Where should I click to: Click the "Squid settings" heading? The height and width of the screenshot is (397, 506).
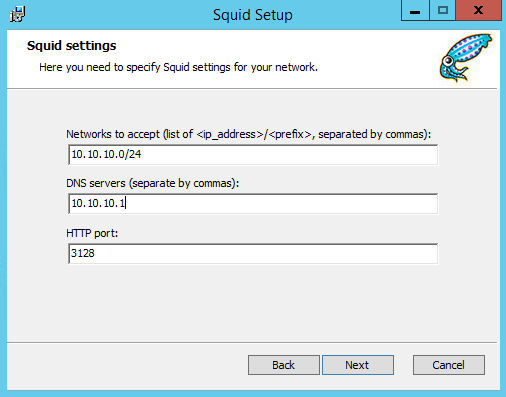[x=71, y=46]
